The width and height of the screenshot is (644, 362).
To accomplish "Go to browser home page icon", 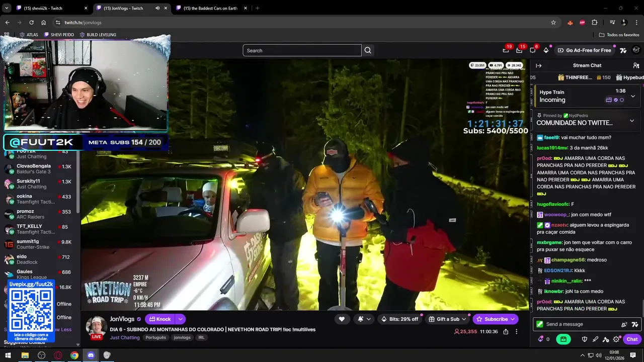I will (44, 23).
